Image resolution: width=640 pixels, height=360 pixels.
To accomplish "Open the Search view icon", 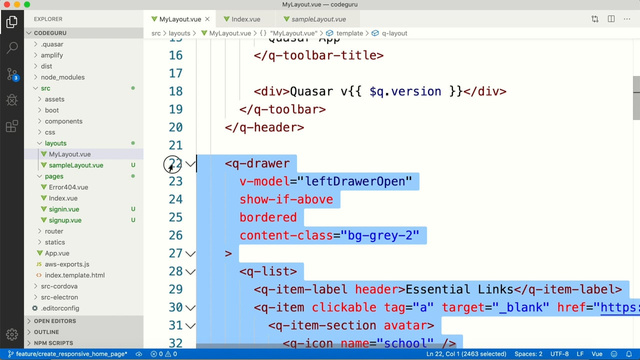I will [x=11, y=48].
